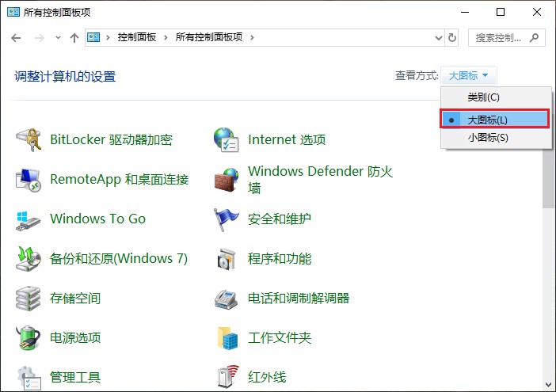Open 电话和调制解调器 link
This screenshot has height=392, width=556.
click(299, 299)
